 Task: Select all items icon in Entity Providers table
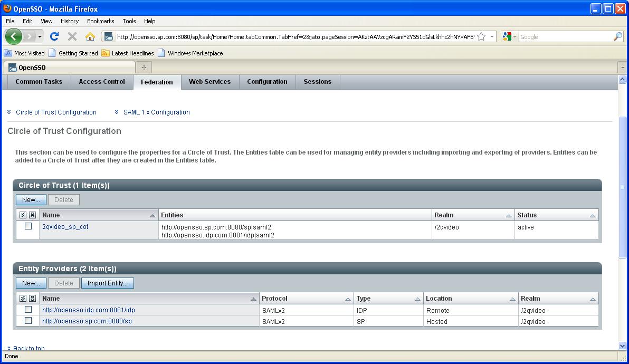click(23, 299)
